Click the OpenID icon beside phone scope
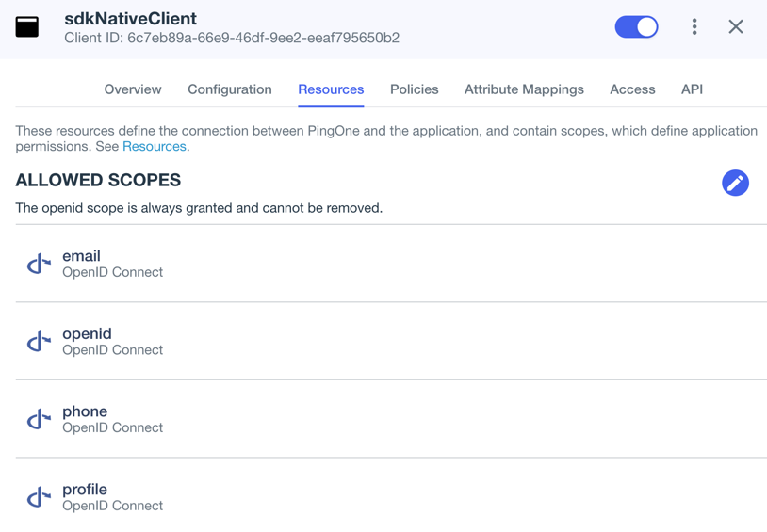 (39, 420)
